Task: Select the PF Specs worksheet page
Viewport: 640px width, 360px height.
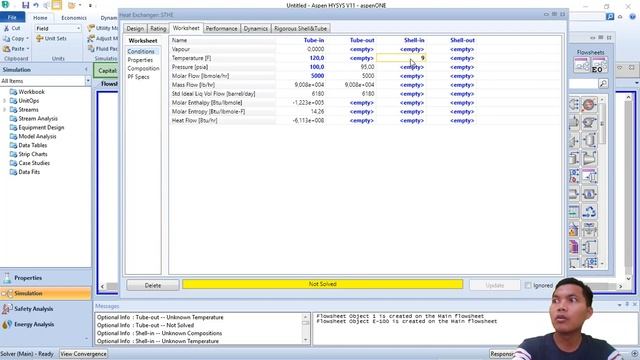Action: point(138,77)
